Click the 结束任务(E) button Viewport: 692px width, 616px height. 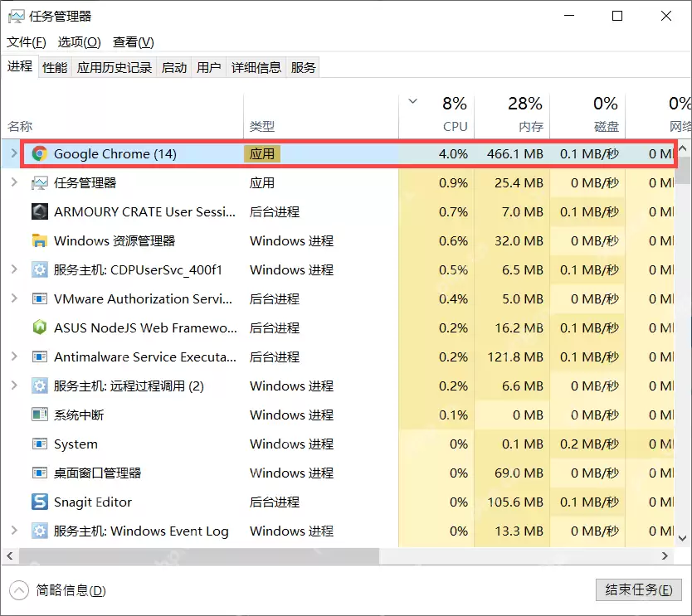pos(639,590)
